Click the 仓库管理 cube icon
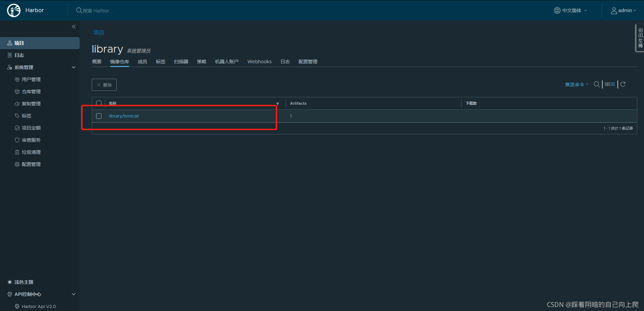Viewport: 644px width, 311px height. [17, 92]
